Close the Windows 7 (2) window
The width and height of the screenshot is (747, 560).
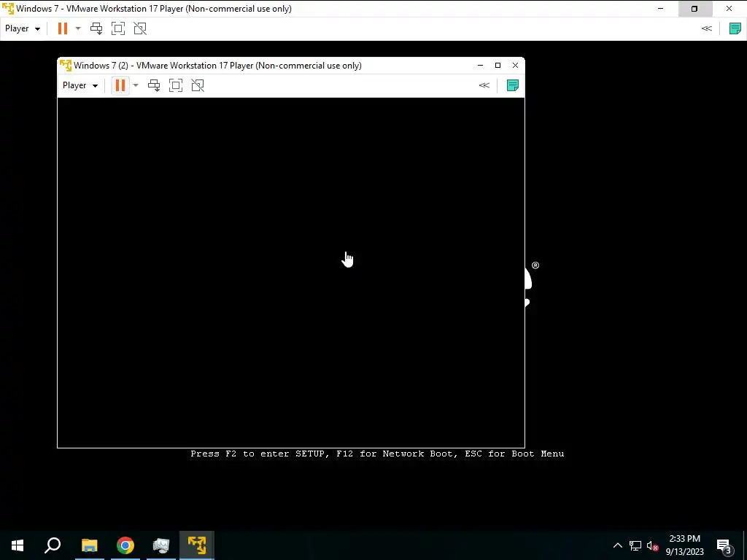pyautogui.click(x=516, y=65)
